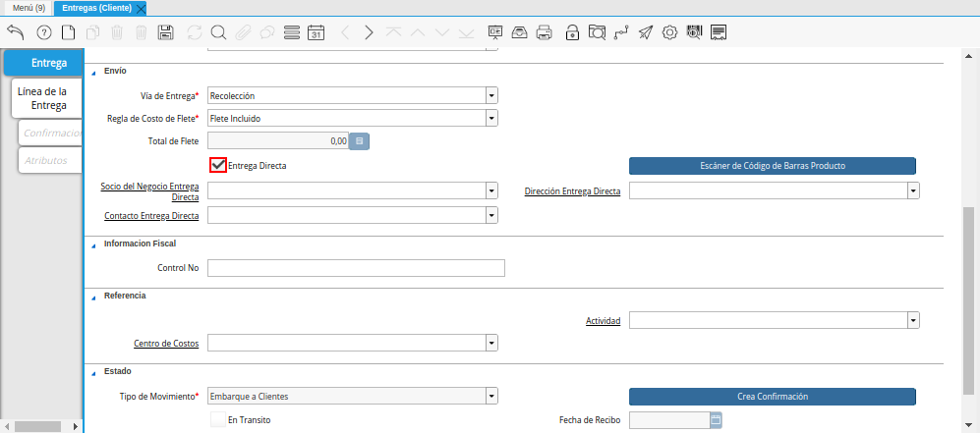Viewport: 980px width, 433px height.
Task: Open record search with magnifier icon
Action: click(218, 32)
